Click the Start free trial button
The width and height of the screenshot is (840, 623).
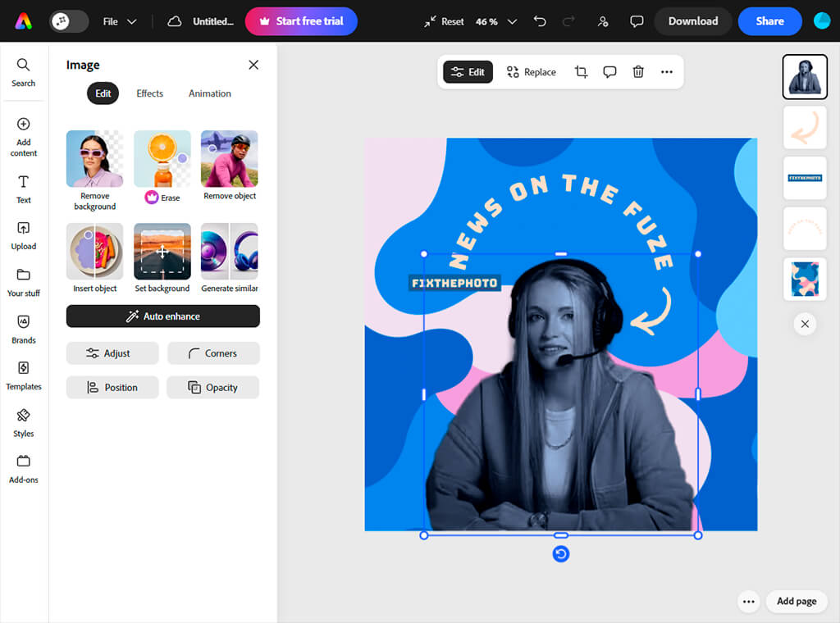click(301, 21)
